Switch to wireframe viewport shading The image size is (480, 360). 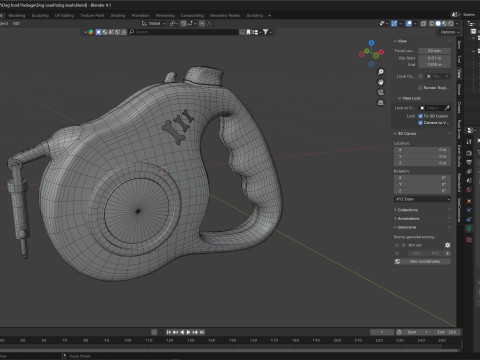click(431, 24)
